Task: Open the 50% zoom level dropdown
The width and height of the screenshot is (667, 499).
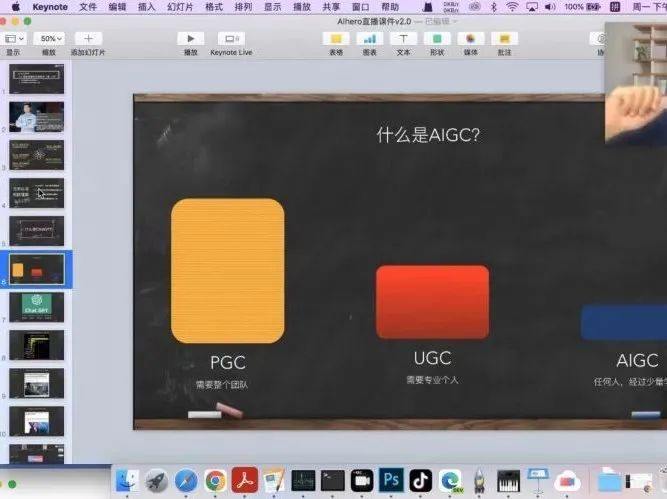Action: click(49, 39)
